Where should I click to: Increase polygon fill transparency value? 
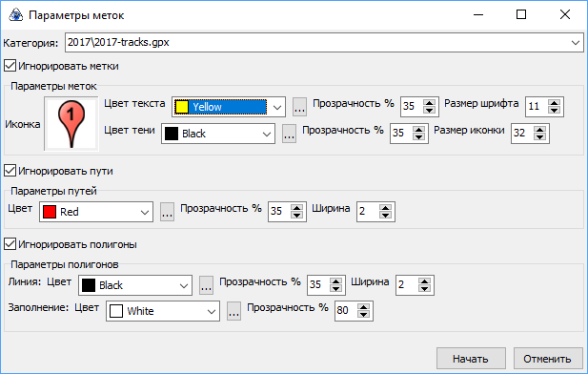click(x=364, y=307)
